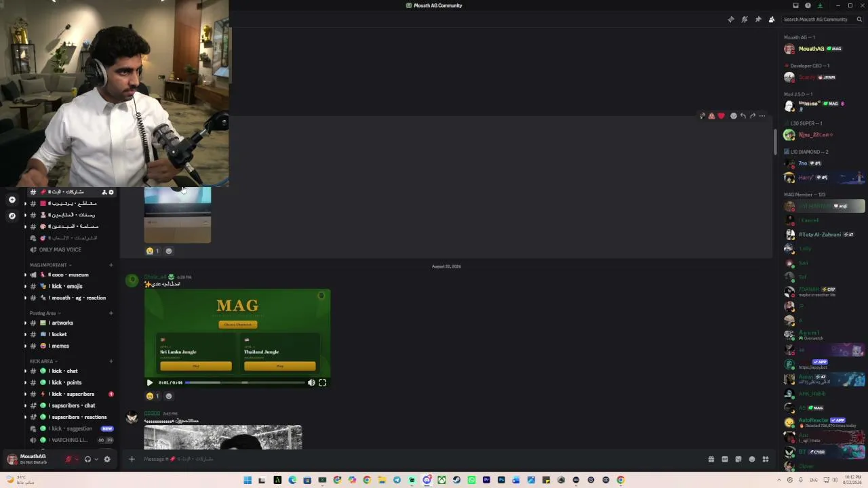Open gift picker in message bar
The height and width of the screenshot is (488, 868).
pyautogui.click(x=711, y=459)
